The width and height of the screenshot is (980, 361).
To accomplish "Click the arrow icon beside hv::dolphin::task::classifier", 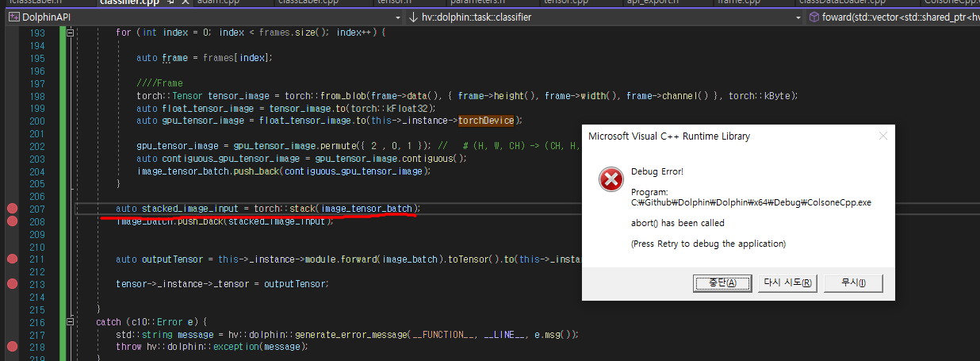I will (413, 17).
